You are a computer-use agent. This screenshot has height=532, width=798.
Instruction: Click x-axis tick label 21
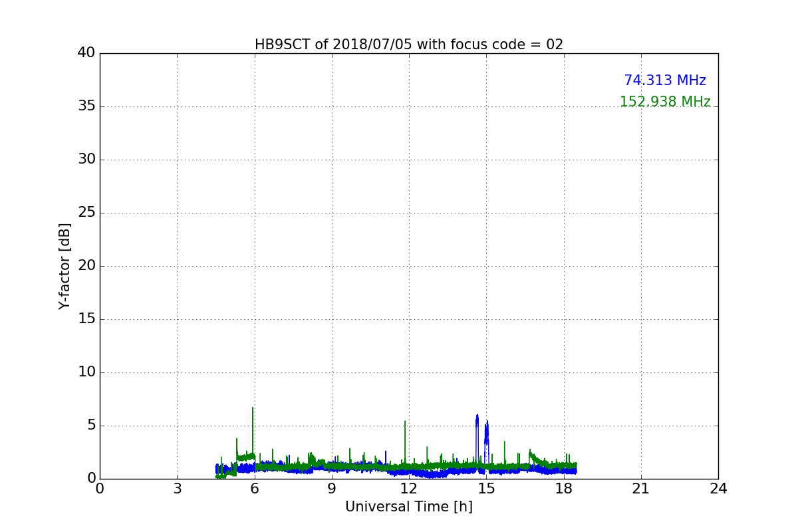(641, 488)
